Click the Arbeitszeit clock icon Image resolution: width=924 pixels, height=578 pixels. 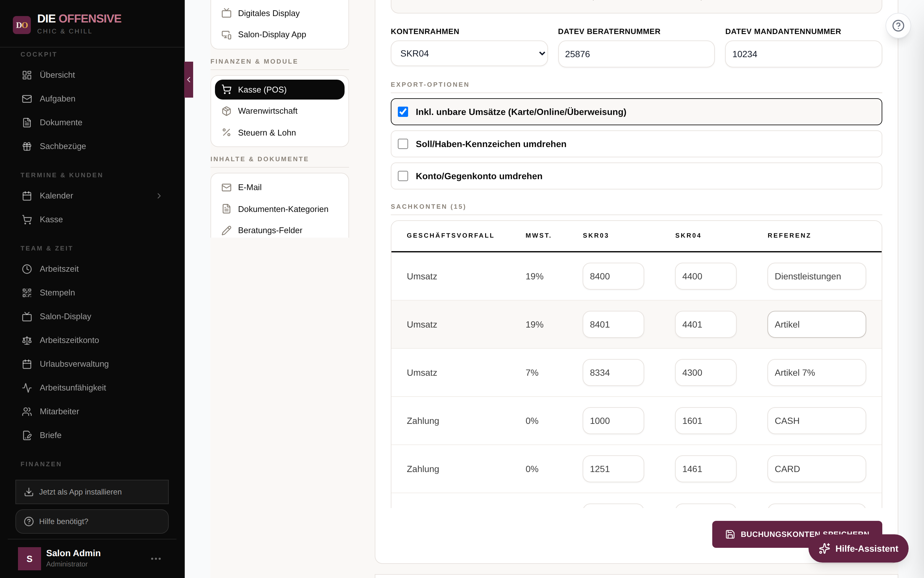(x=27, y=269)
